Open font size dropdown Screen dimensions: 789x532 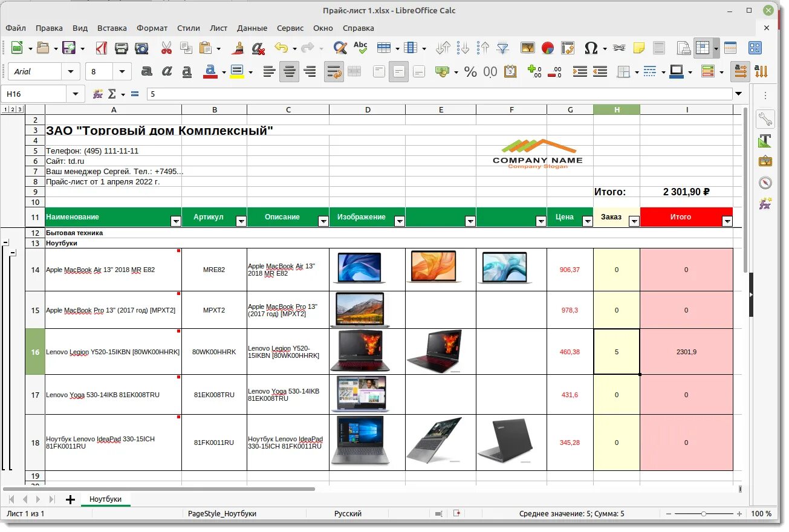coord(123,71)
